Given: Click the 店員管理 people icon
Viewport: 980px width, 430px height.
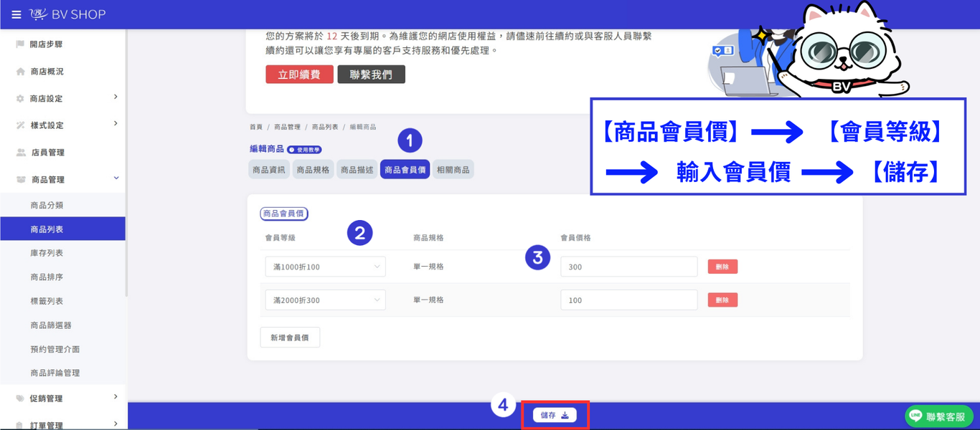Looking at the screenshot, I should (x=21, y=153).
